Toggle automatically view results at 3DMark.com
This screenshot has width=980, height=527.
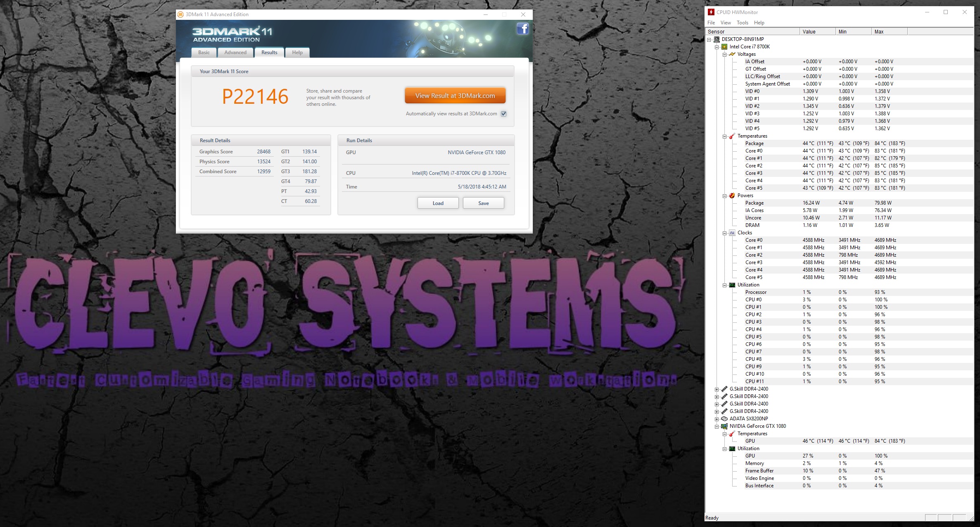[504, 114]
